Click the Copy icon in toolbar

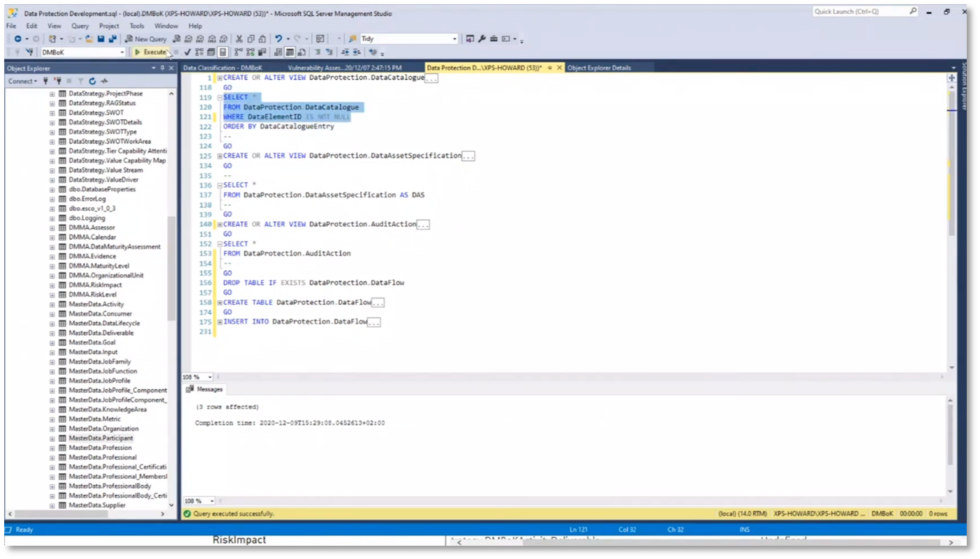click(251, 39)
